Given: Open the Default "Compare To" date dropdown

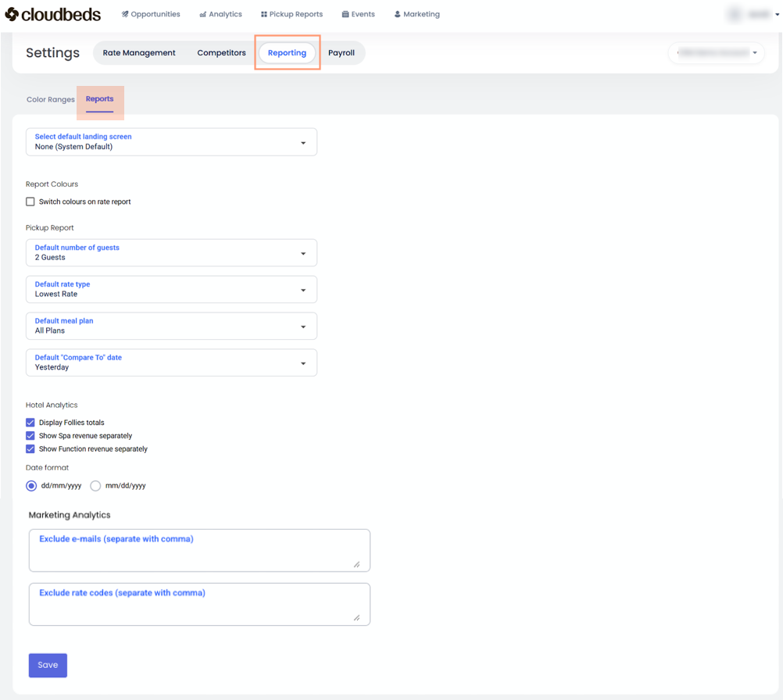Looking at the screenshot, I should click(x=171, y=362).
